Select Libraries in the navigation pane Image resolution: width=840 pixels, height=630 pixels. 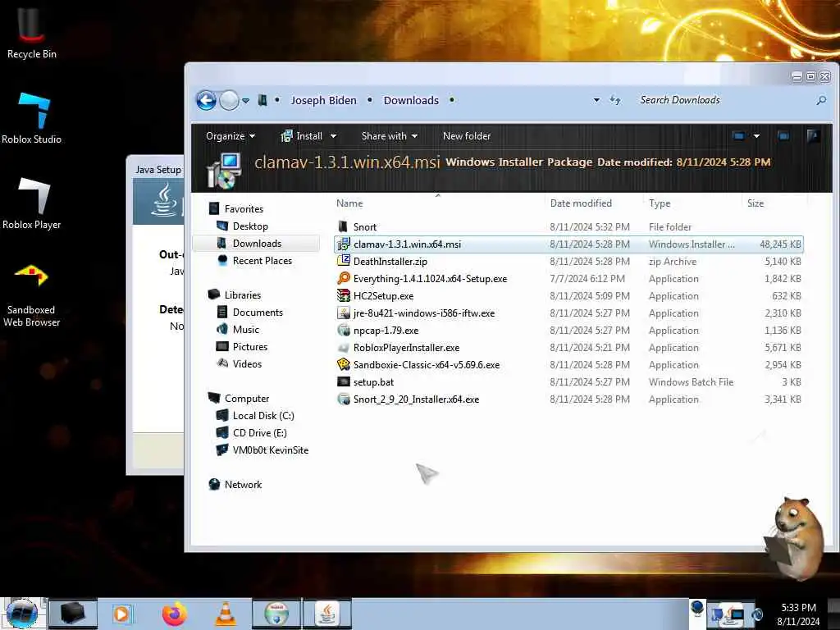(243, 295)
